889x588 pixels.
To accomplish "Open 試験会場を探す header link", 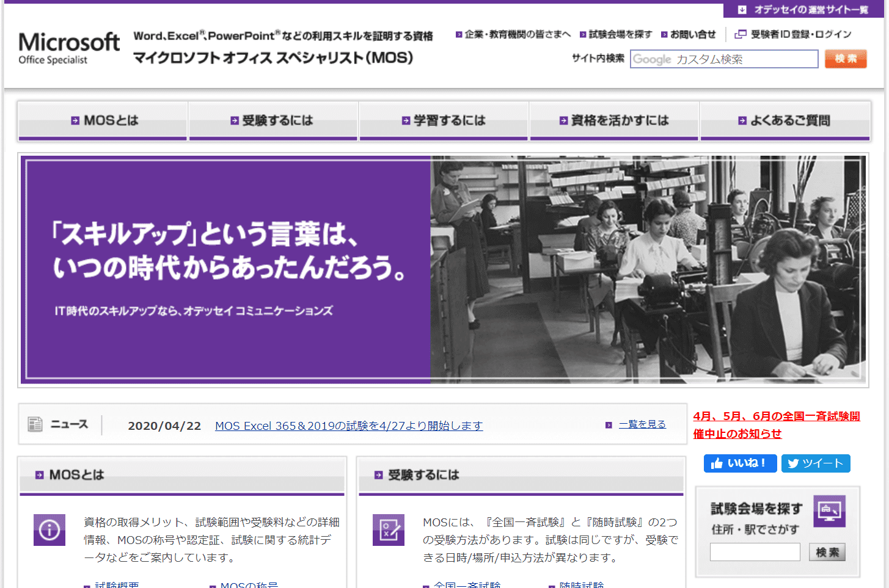I will (x=620, y=35).
